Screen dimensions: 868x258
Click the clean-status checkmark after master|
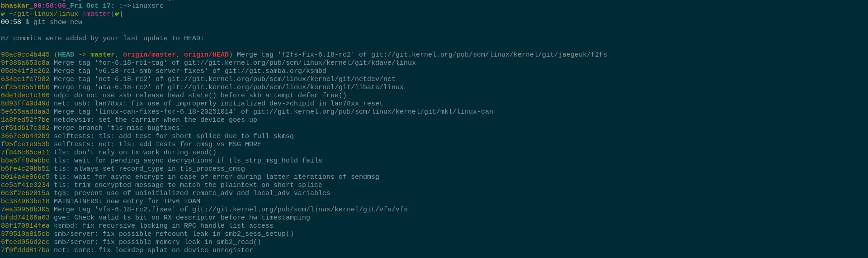point(117,14)
